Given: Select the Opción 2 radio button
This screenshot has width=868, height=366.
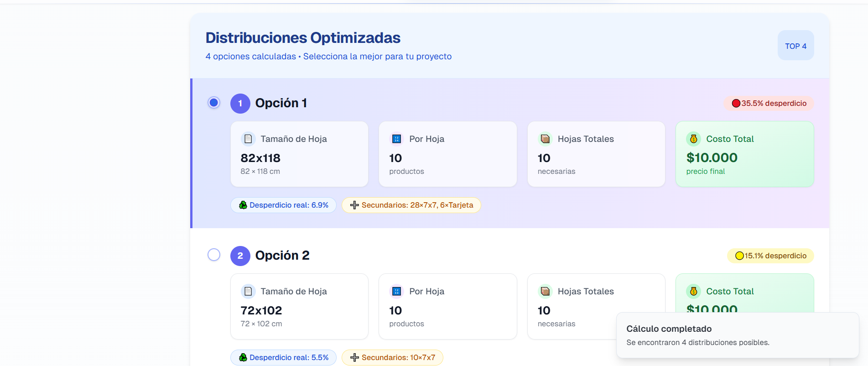Looking at the screenshot, I should (213, 255).
